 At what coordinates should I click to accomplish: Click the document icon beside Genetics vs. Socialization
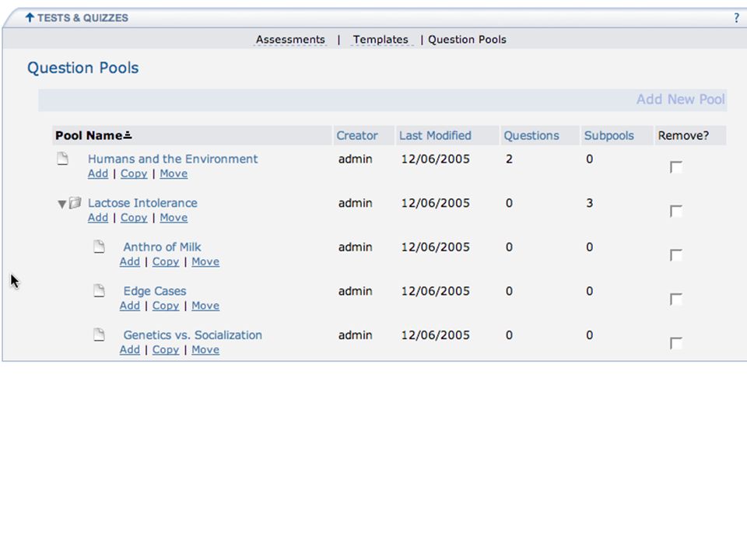pos(99,334)
